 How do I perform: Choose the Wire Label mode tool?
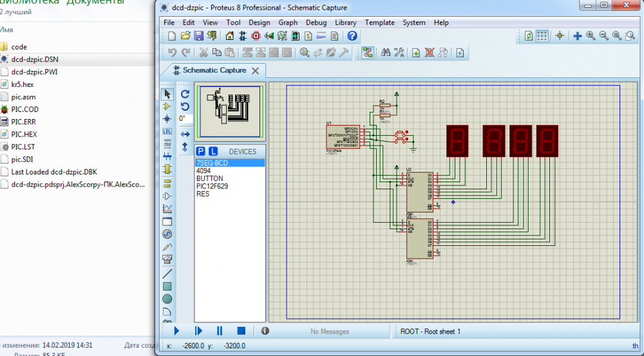(167, 131)
